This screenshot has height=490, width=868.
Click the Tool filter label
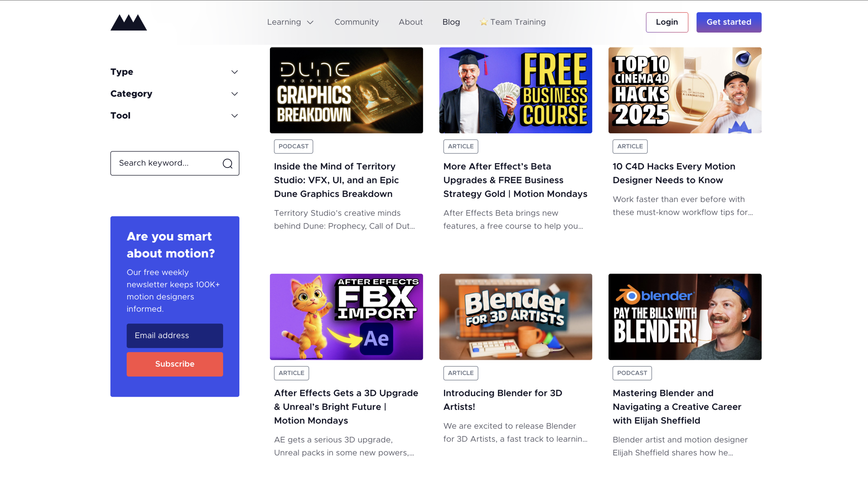click(x=120, y=116)
